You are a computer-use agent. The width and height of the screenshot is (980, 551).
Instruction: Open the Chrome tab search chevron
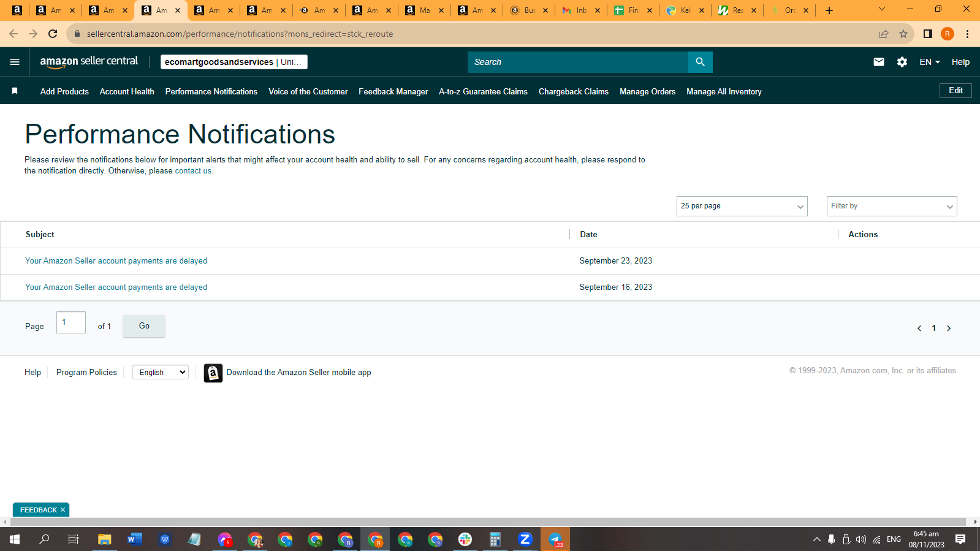pyautogui.click(x=881, y=9)
